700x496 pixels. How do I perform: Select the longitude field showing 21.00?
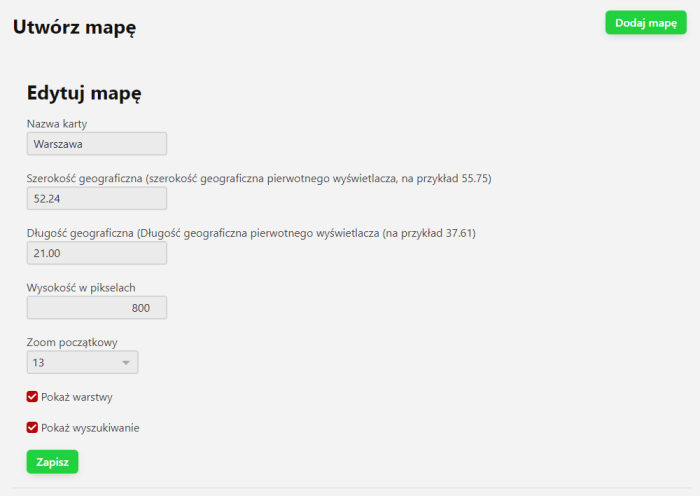point(96,253)
